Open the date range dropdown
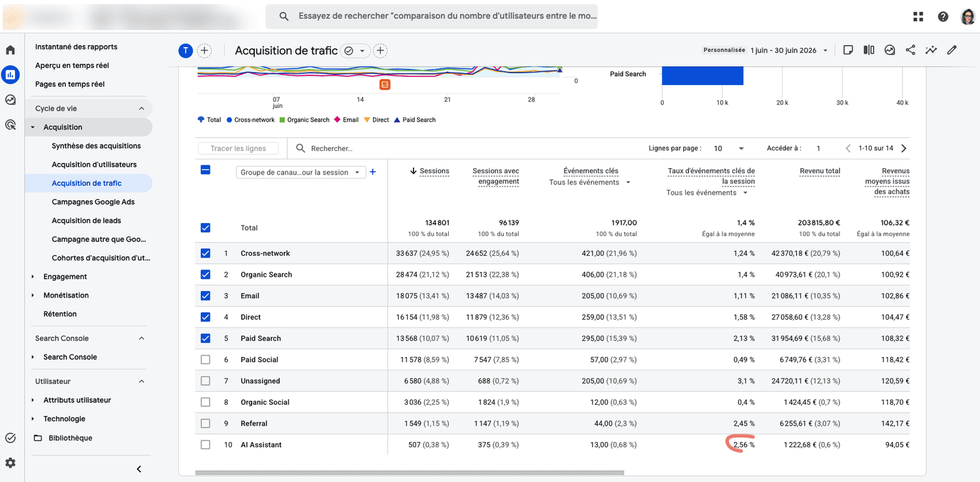 click(789, 50)
